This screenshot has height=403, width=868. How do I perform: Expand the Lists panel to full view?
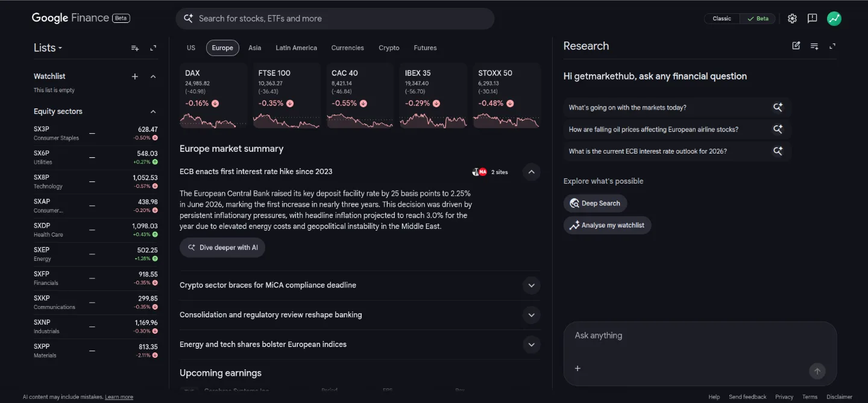pos(153,48)
